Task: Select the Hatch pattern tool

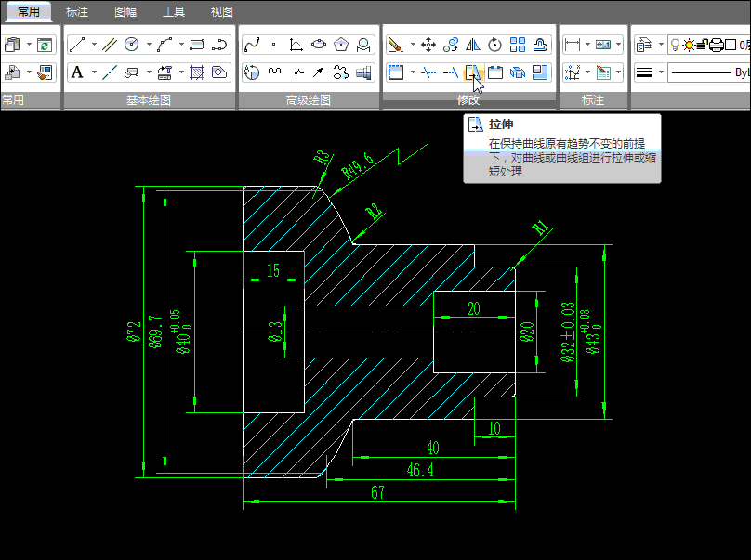Action: coord(197,72)
